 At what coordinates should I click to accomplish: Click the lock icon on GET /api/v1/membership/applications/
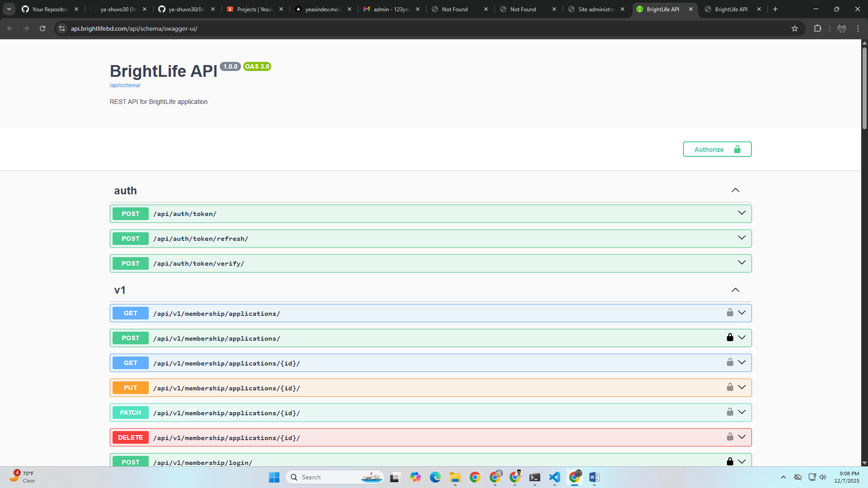[x=730, y=312]
